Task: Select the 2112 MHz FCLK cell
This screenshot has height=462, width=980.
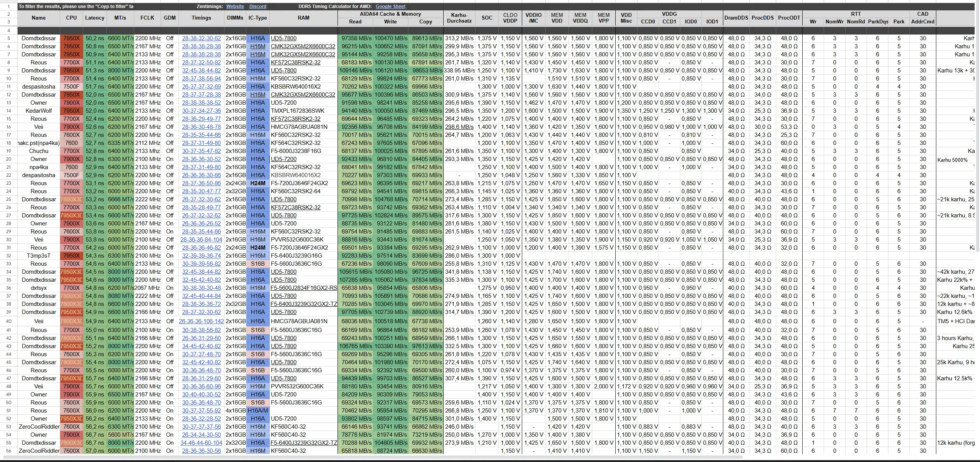Action: tap(147, 143)
